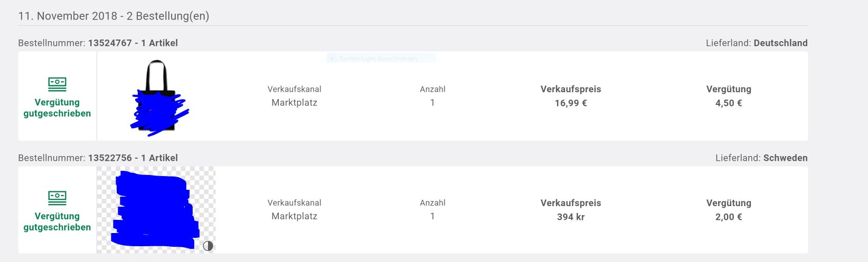Click the Anzahl quantity of the Deutschland order
Image resolution: width=868 pixels, height=262 pixels.
[x=432, y=103]
